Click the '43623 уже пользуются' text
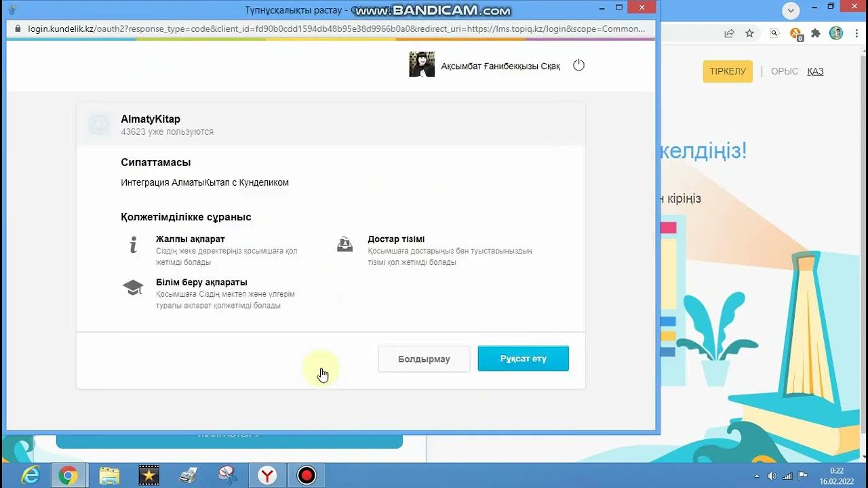This screenshot has height=488, width=868. pos(167,132)
